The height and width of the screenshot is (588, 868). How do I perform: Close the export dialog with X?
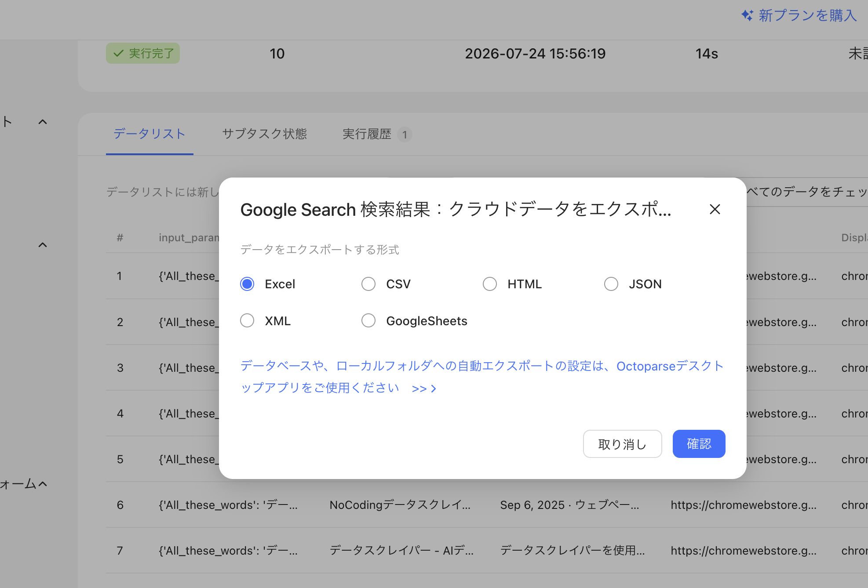coord(715,209)
